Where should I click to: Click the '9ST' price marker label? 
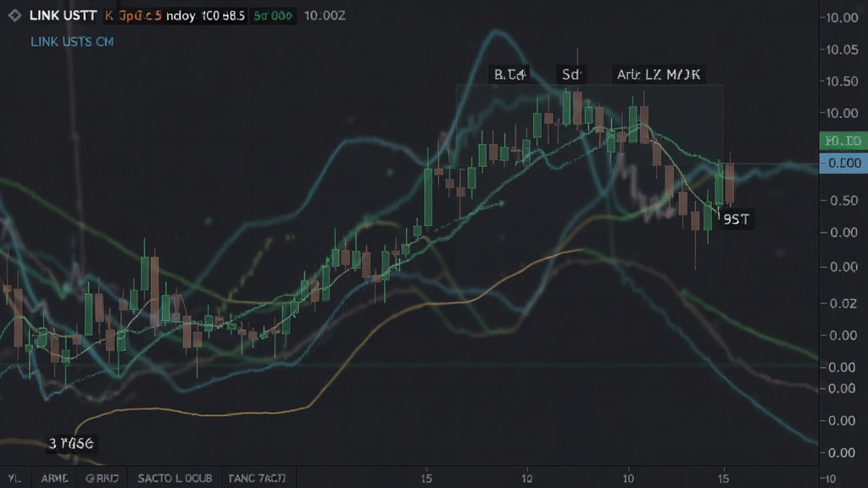tap(737, 219)
